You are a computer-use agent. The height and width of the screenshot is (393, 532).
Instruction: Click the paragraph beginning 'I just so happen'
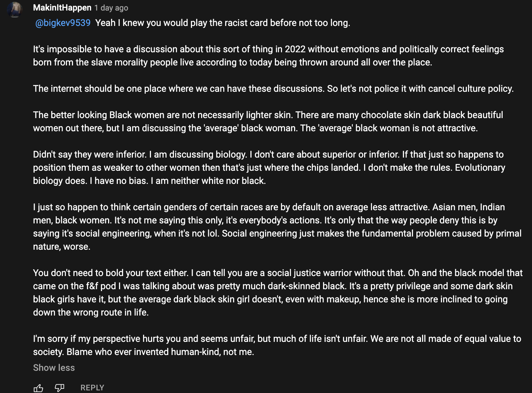click(277, 227)
